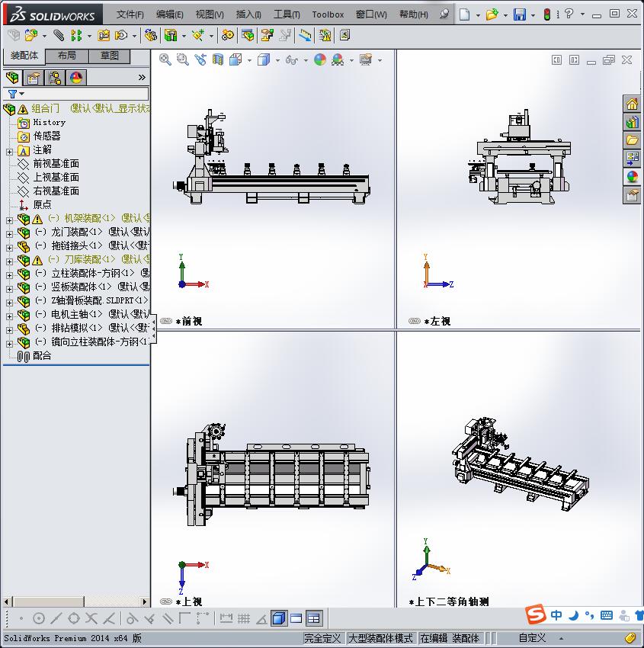Toggle the link views icon beside 上视
Image resolution: width=644 pixels, height=648 pixels.
(166, 601)
